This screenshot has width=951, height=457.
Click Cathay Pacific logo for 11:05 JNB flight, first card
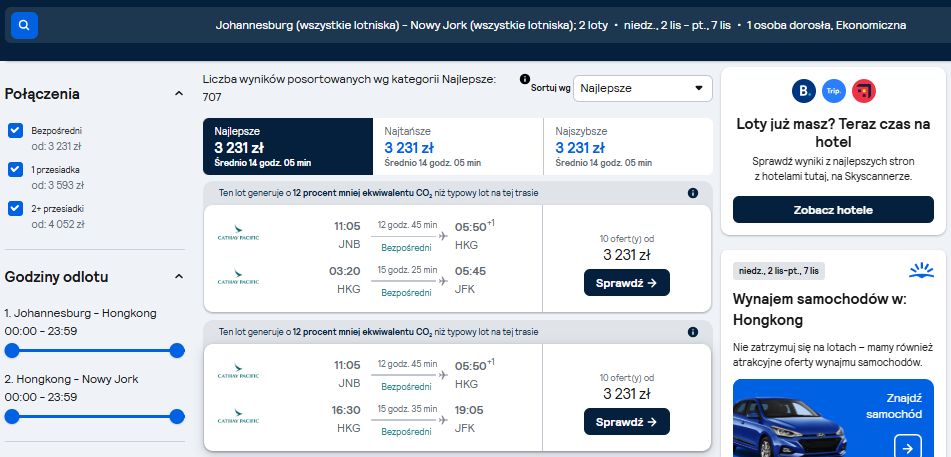(x=238, y=233)
